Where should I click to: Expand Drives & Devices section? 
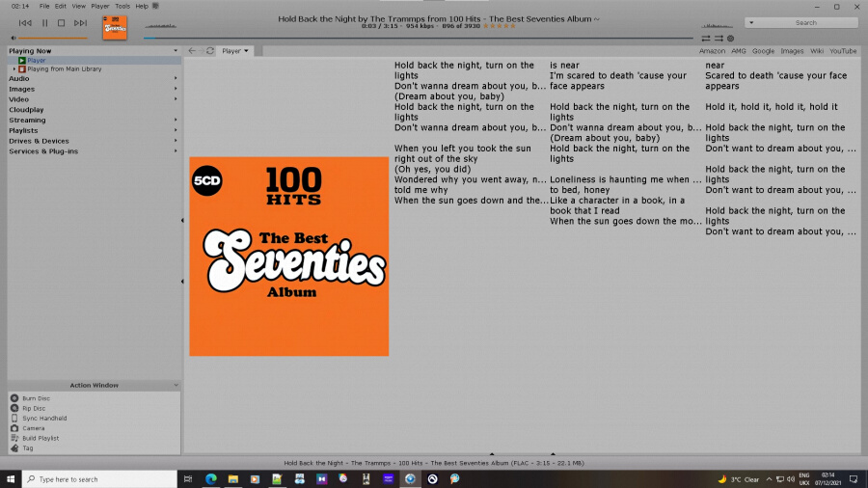[x=176, y=141]
